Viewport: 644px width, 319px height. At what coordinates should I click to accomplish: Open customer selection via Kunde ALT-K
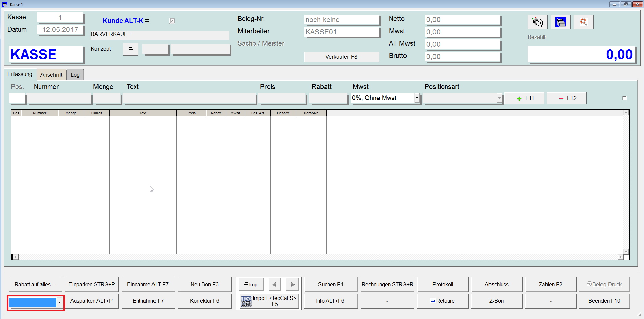coord(126,21)
